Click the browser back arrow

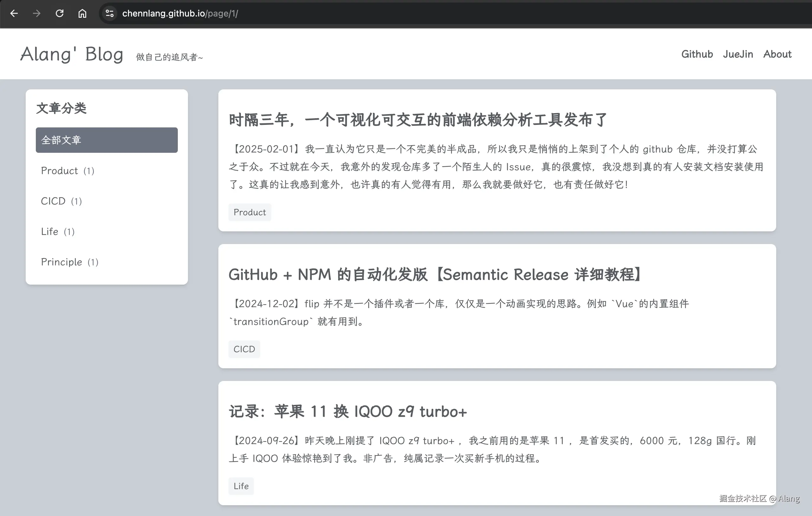(14, 14)
